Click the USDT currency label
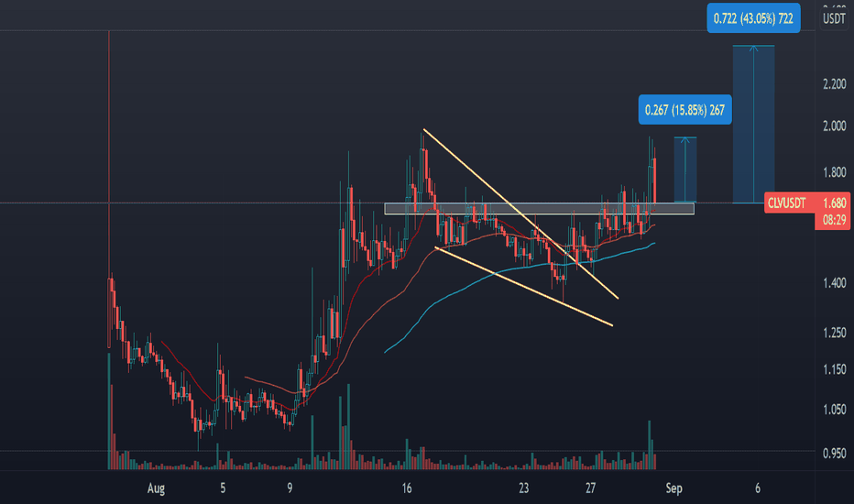Image resolution: width=854 pixels, height=504 pixels. pyautogui.click(x=834, y=18)
